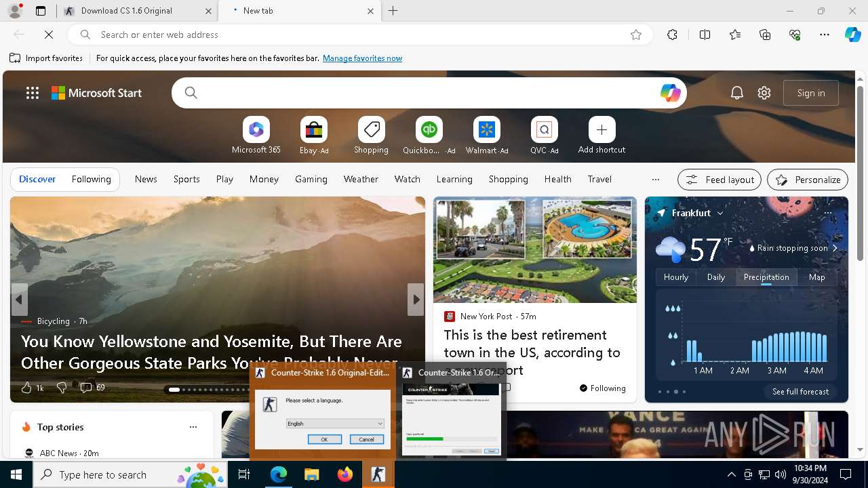This screenshot has width=868, height=488.
Task: Open the Collections icon in toolbar
Action: tap(765, 35)
